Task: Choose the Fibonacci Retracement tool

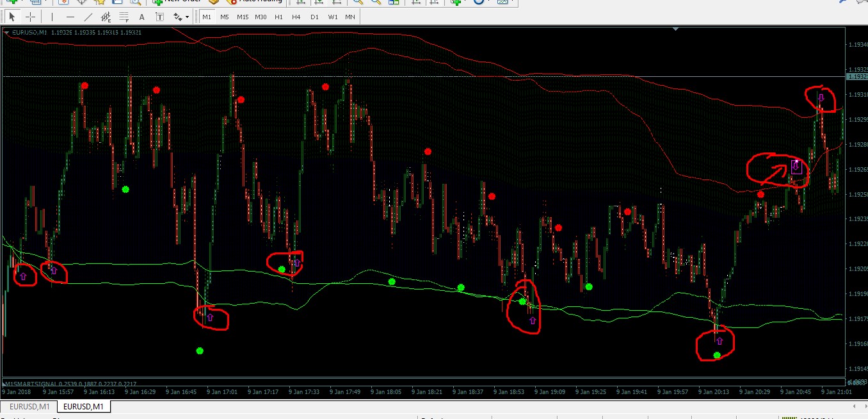Action: coord(123,17)
